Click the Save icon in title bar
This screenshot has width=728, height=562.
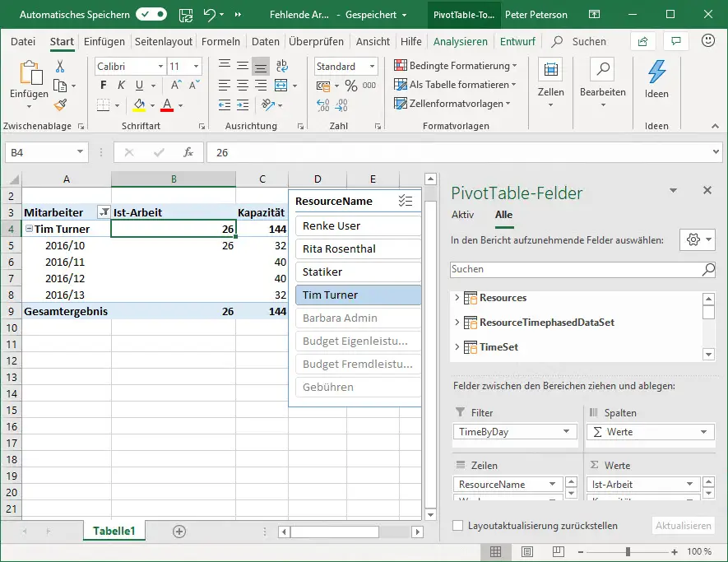(x=186, y=15)
